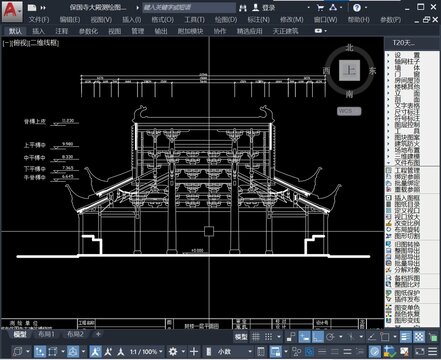Add a new layout with the plus button
The width and height of the screenshot is (441, 360).
click(x=98, y=334)
